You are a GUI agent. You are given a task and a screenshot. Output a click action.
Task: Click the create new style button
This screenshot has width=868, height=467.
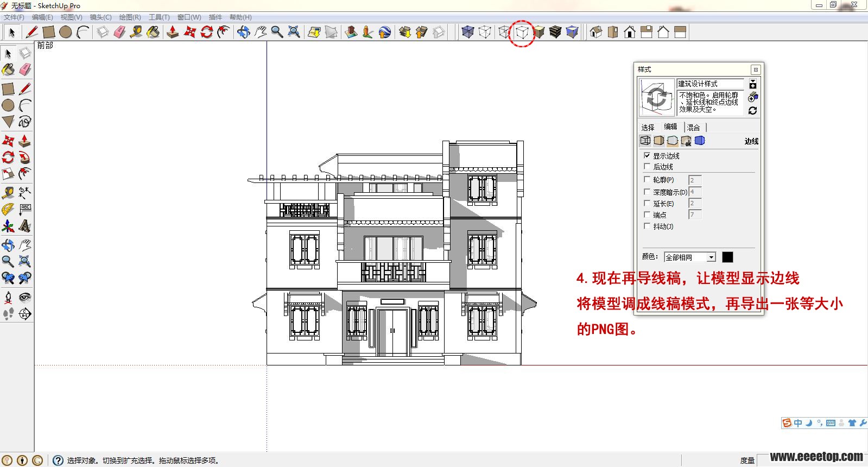(x=753, y=97)
